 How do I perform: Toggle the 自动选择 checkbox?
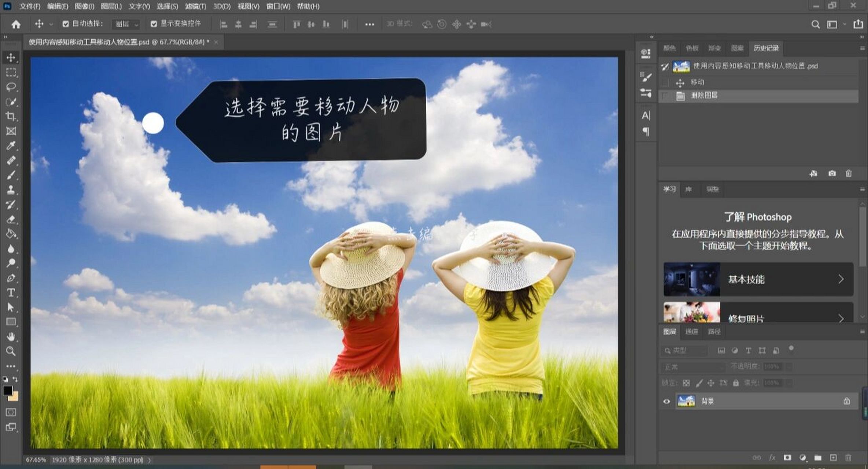(x=66, y=24)
